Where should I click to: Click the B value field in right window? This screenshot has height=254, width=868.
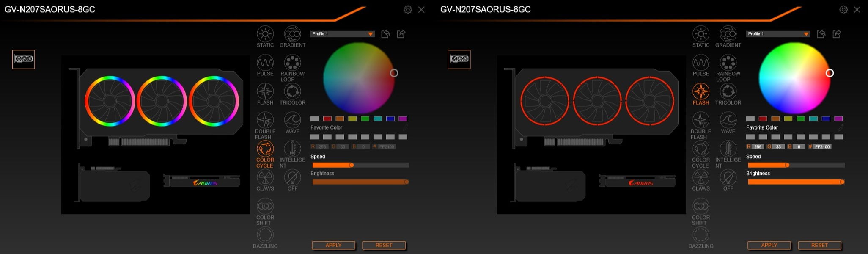click(x=799, y=147)
